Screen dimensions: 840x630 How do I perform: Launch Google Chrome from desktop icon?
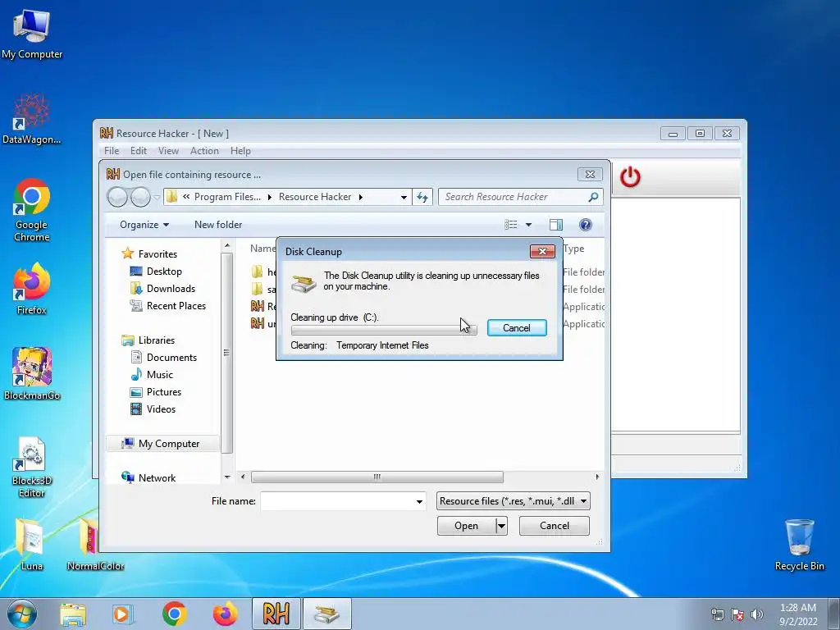point(32,210)
